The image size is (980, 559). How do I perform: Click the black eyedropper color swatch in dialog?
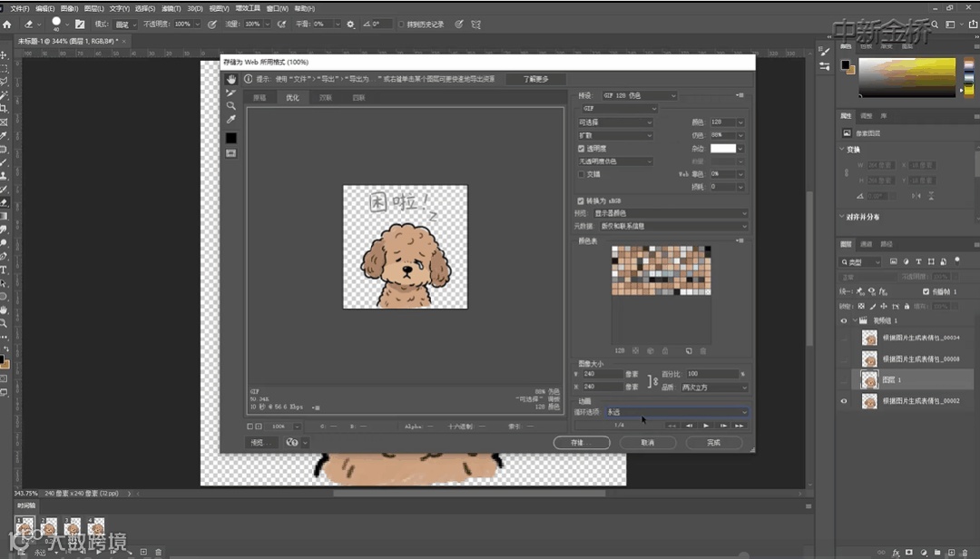[231, 138]
